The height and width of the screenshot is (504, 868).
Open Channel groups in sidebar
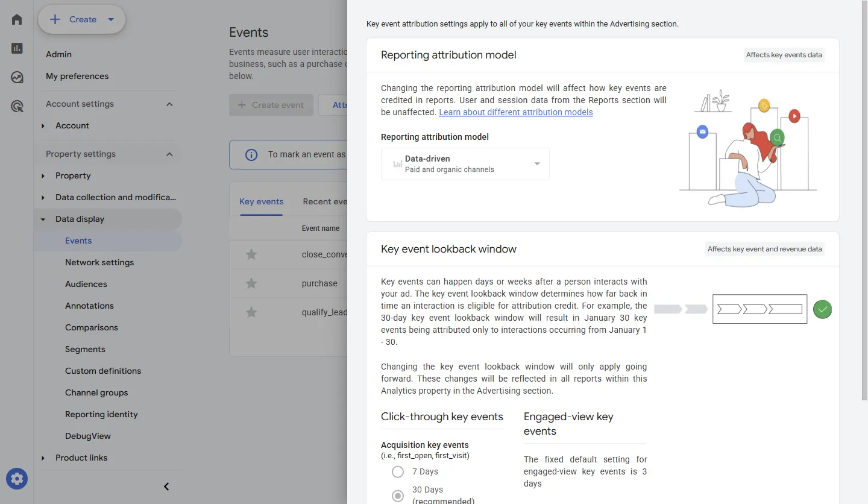(x=96, y=392)
